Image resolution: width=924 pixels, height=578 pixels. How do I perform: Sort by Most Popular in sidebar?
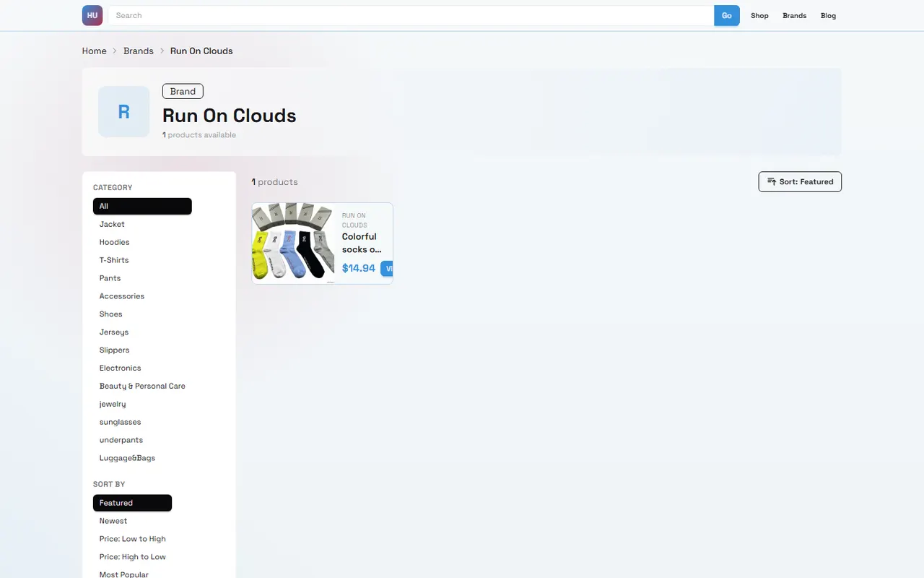124,575
